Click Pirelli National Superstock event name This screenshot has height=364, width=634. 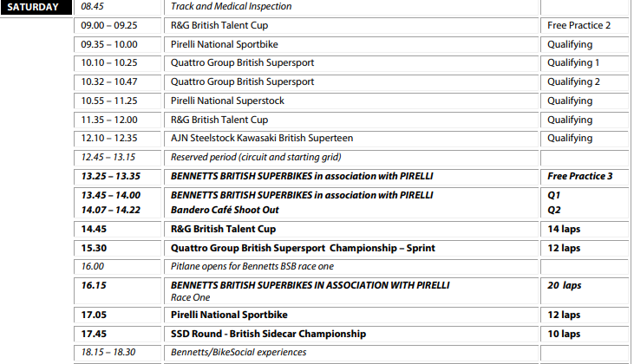pos(227,101)
